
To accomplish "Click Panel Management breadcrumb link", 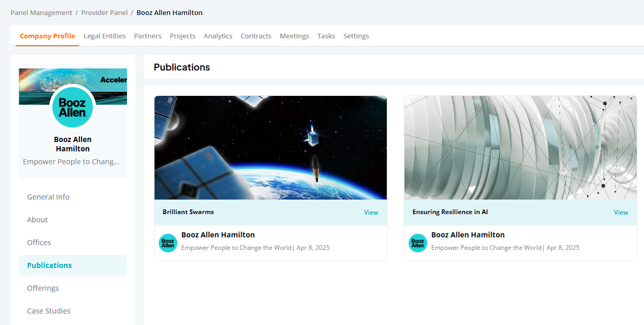I will click(41, 12).
